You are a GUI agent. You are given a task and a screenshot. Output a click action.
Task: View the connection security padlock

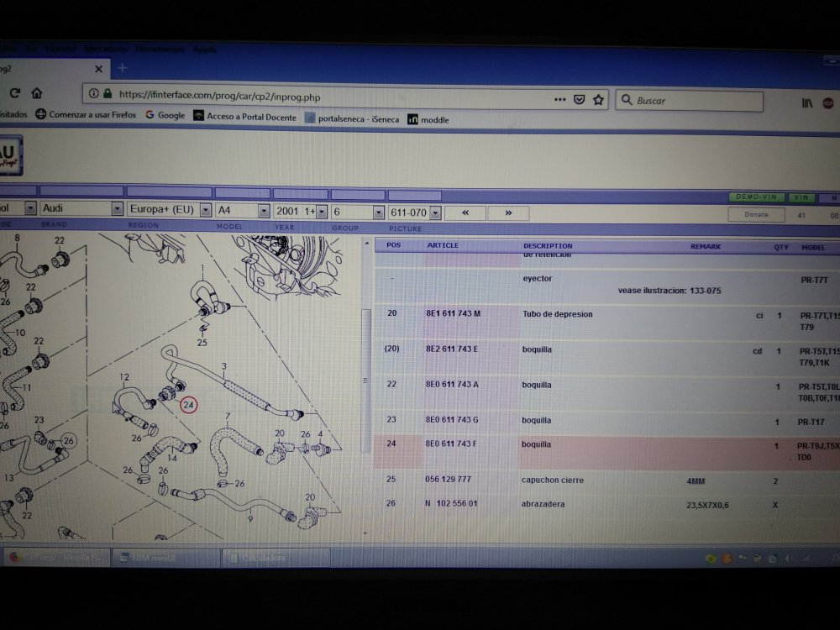point(108,94)
